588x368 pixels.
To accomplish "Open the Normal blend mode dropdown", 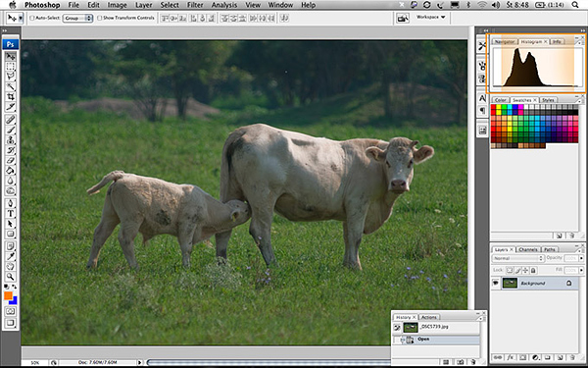I will coord(517,258).
